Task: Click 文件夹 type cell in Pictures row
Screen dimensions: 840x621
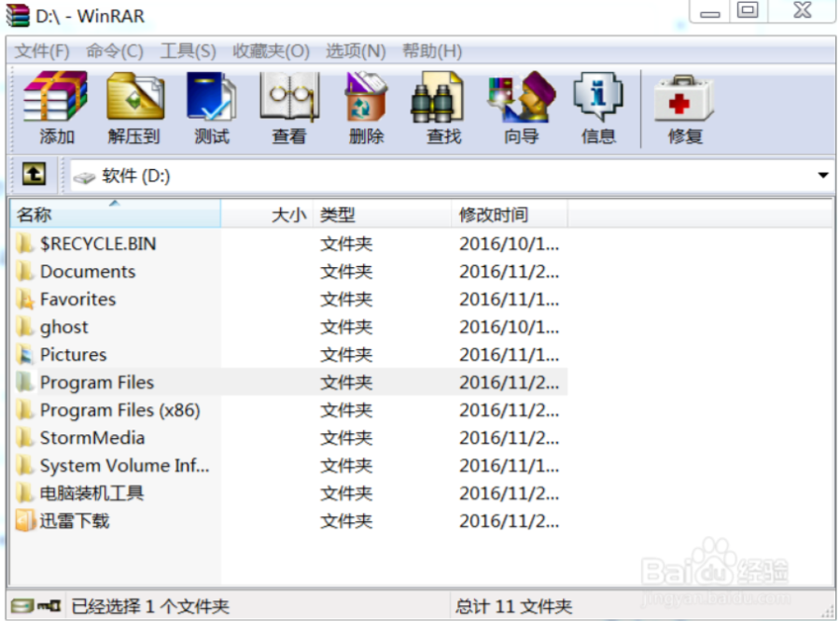Action: coord(346,355)
